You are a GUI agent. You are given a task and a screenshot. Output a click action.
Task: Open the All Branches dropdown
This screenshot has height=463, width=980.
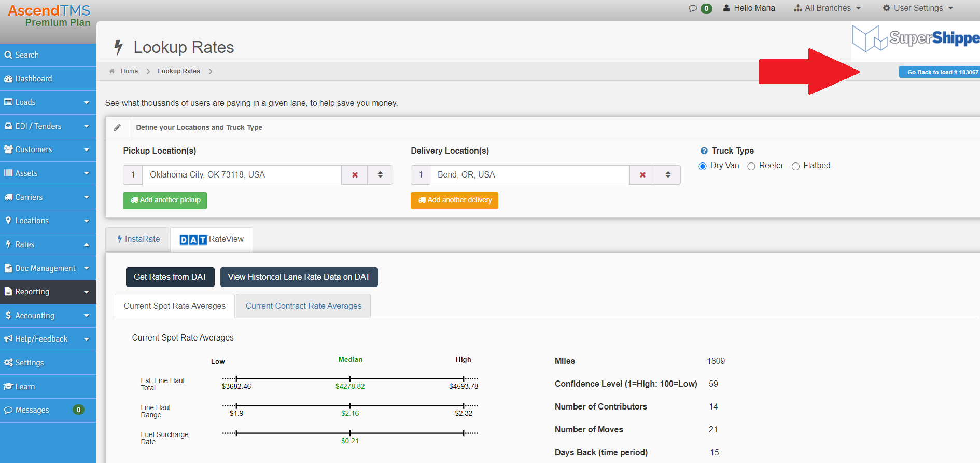click(x=827, y=8)
